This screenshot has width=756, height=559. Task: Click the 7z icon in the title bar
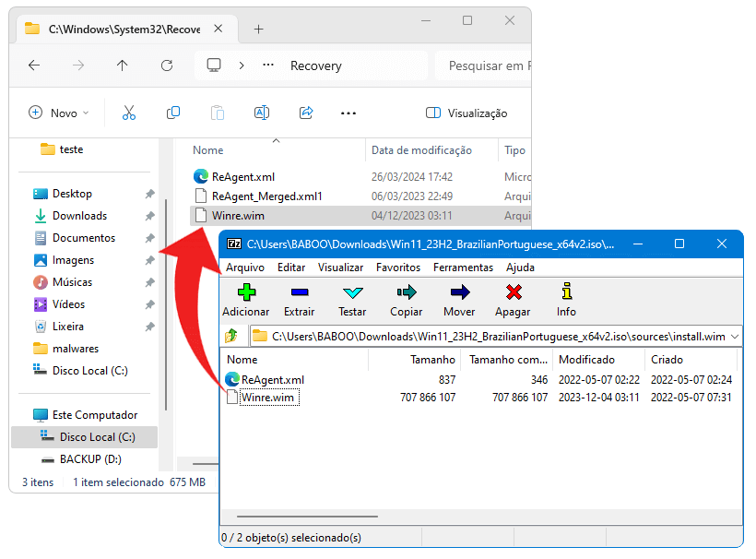tap(234, 244)
